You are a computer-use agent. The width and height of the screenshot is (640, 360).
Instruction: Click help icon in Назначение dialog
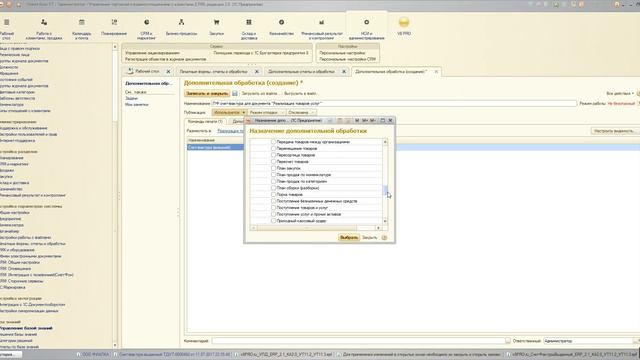click(384, 238)
